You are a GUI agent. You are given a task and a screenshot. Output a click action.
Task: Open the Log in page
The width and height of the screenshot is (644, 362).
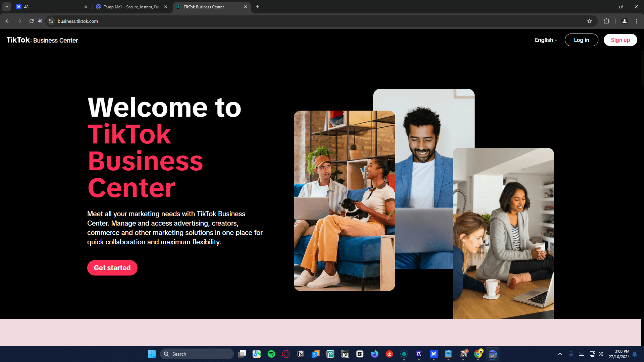[581, 40]
